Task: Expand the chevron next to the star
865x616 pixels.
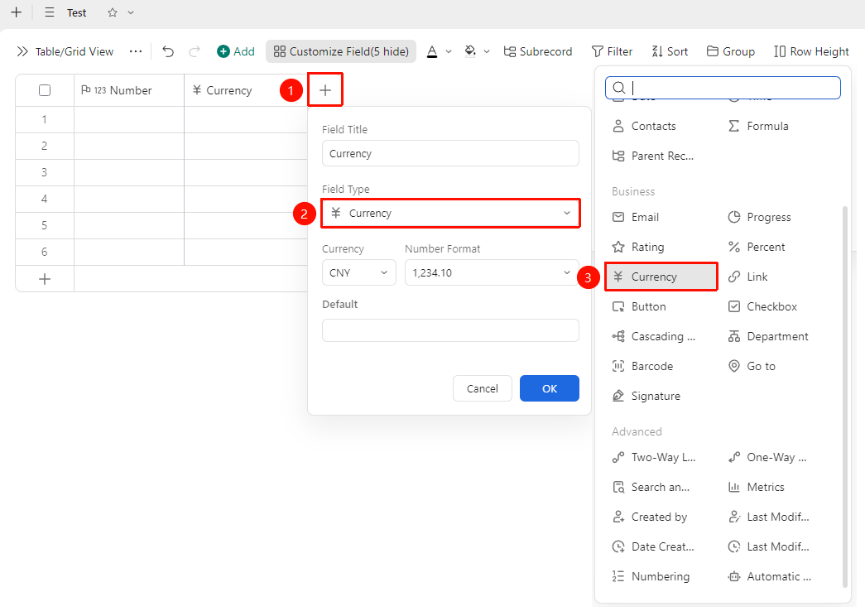Action: click(x=131, y=12)
